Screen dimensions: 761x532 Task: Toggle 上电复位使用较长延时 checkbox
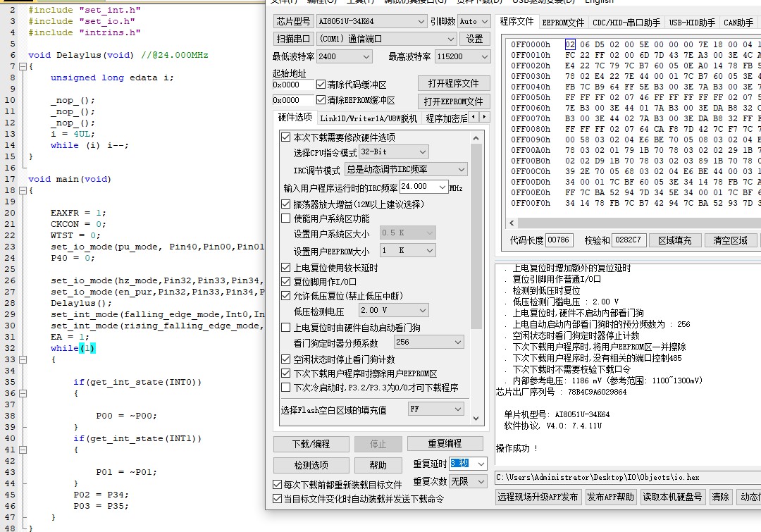tap(286, 268)
